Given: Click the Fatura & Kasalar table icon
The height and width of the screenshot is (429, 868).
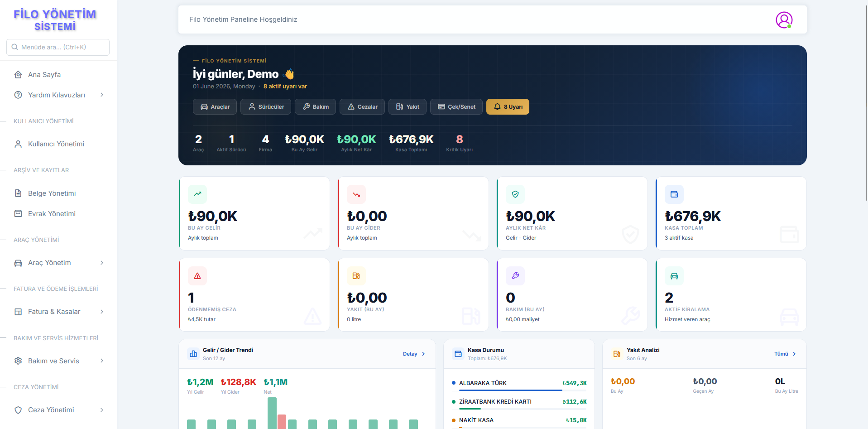Looking at the screenshot, I should click(x=18, y=312).
